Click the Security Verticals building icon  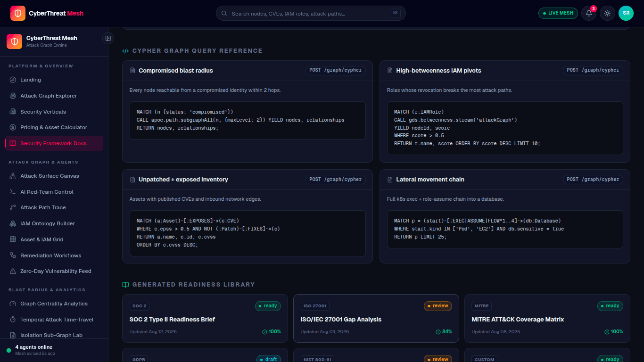pos(13,112)
